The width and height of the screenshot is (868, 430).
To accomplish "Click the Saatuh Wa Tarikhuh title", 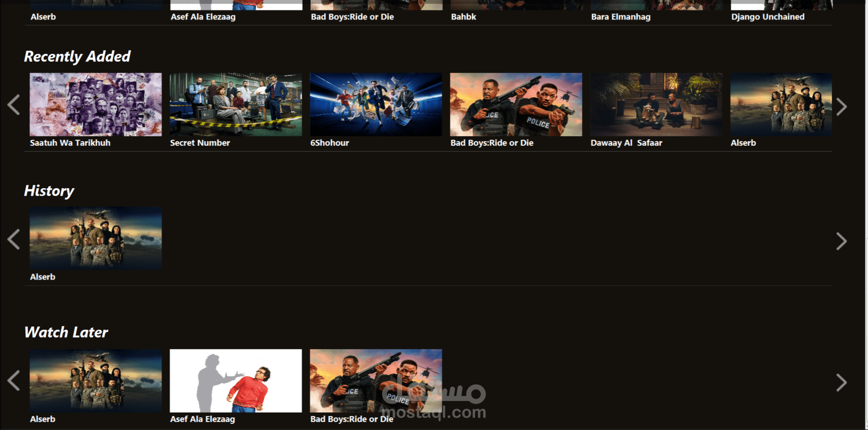I will [70, 143].
